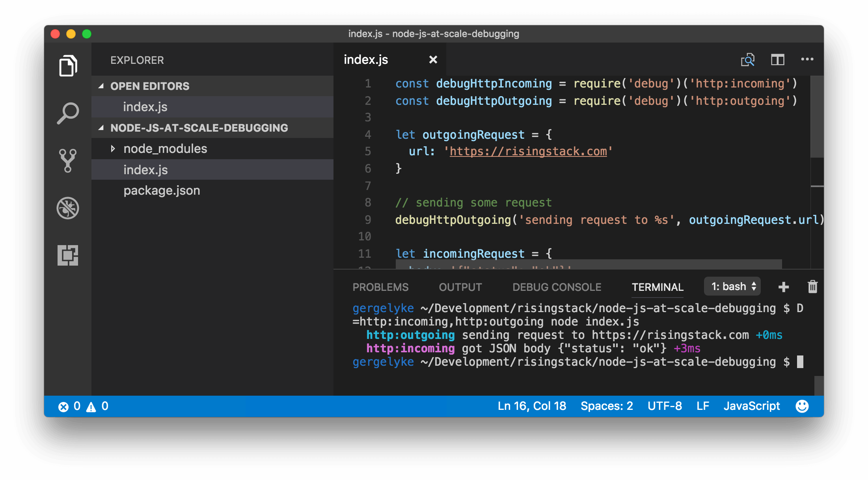This screenshot has height=480, width=868.
Task: Collapse the Open Editors section
Action: 101,86
